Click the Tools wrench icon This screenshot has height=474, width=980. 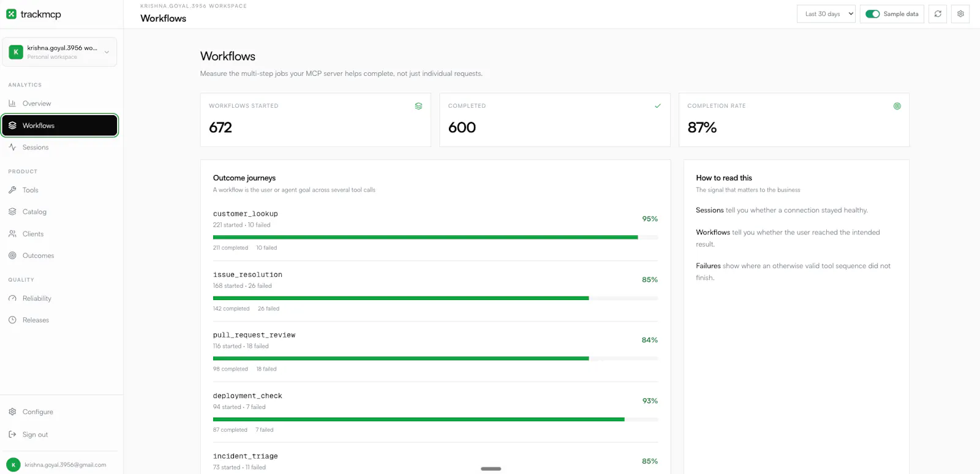(x=12, y=190)
